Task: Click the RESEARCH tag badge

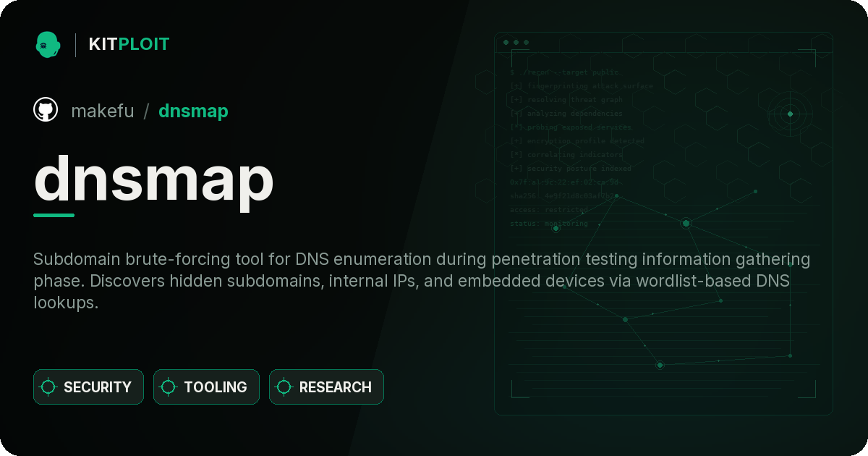Action: (x=326, y=387)
